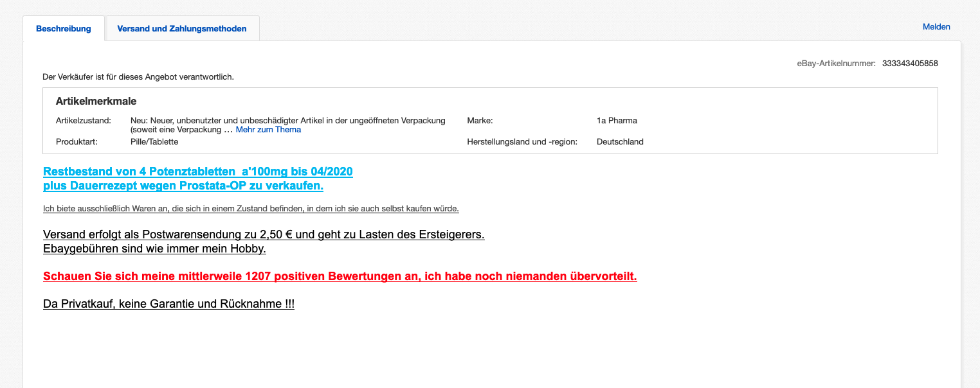Click the Ebaygebühren sind wie immer line
This screenshot has height=388, width=980.
tap(154, 249)
